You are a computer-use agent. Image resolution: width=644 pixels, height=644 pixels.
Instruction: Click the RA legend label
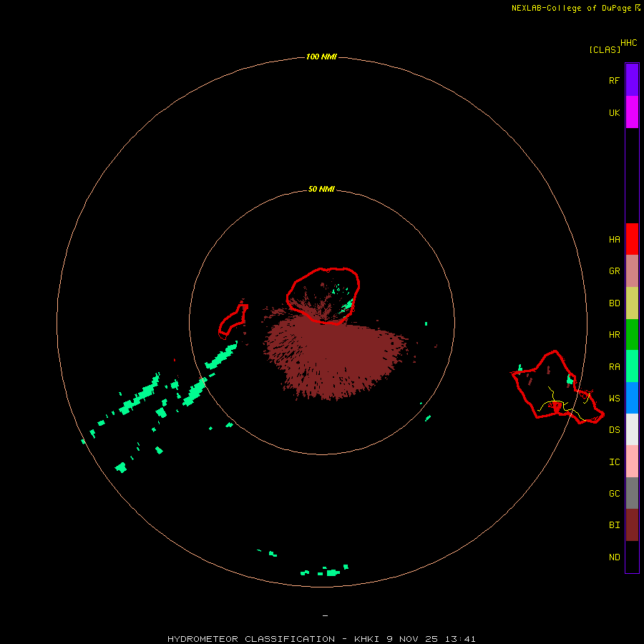(614, 367)
